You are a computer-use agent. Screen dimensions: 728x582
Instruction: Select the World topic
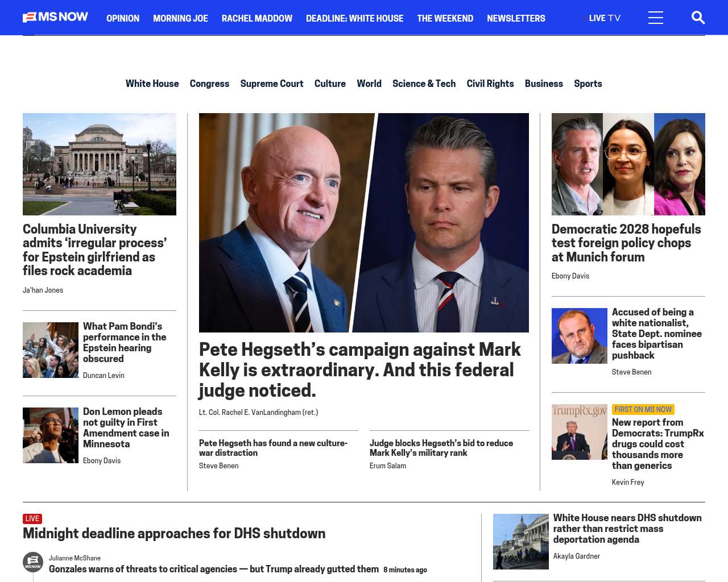[369, 84]
